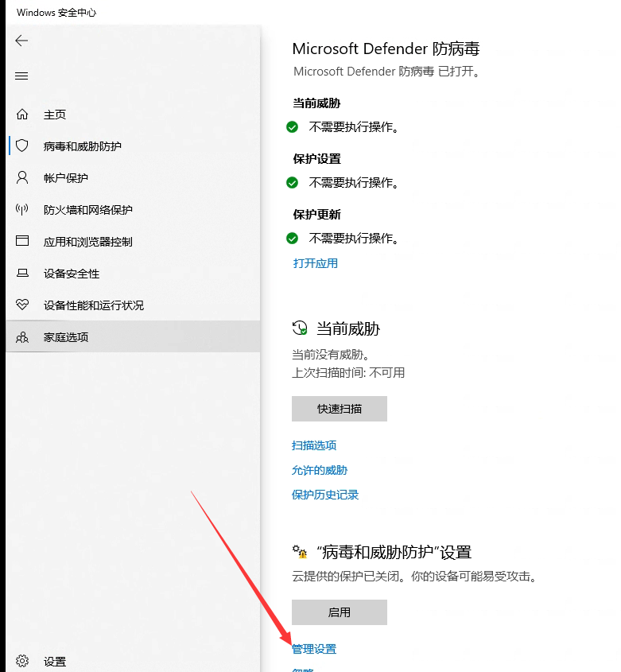Click the text 当前没有威胁。

[331, 355]
